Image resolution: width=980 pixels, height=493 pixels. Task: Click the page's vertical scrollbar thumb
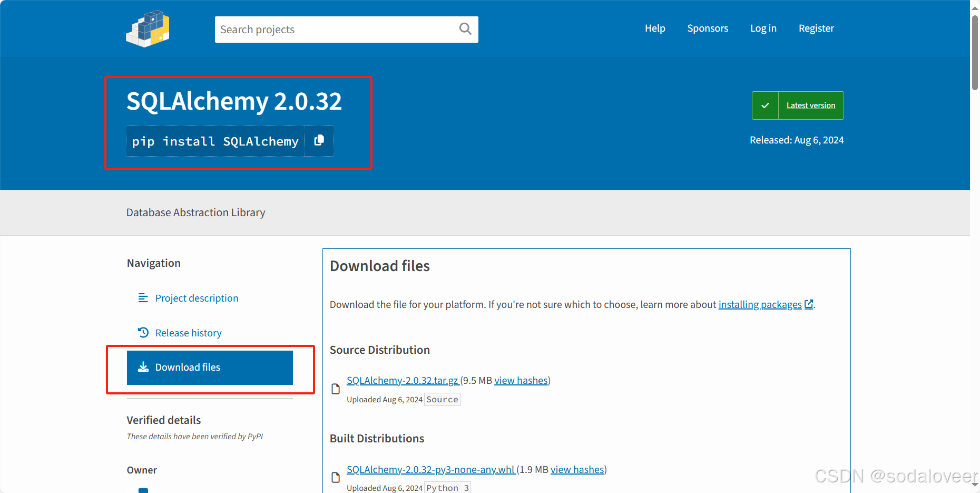click(x=975, y=53)
